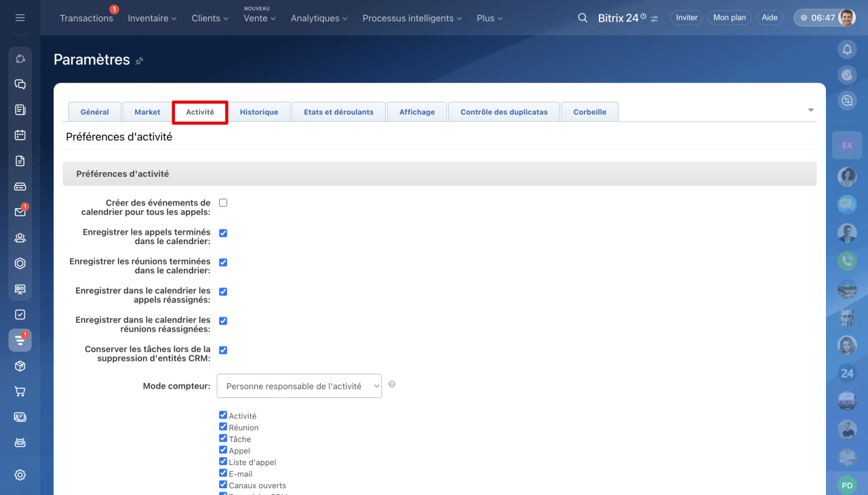Open the Mode compteur dropdown
This screenshot has width=868, height=495.
pos(299,386)
